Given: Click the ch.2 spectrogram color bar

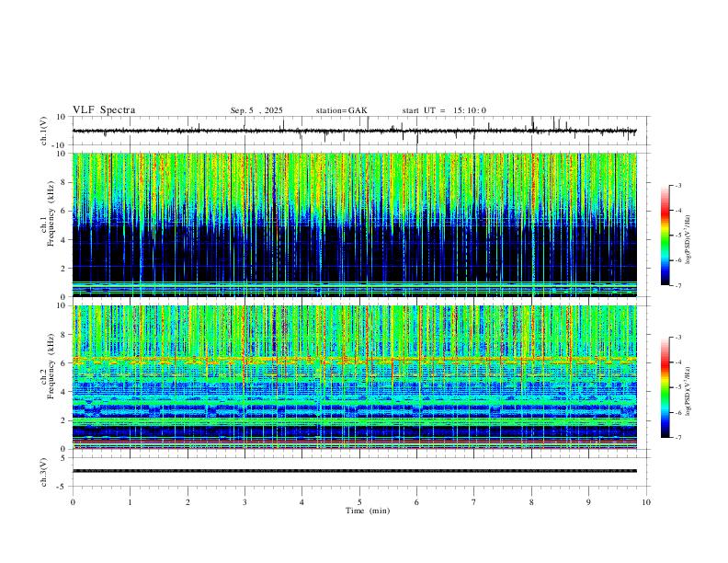Looking at the screenshot, I should (x=665, y=387).
